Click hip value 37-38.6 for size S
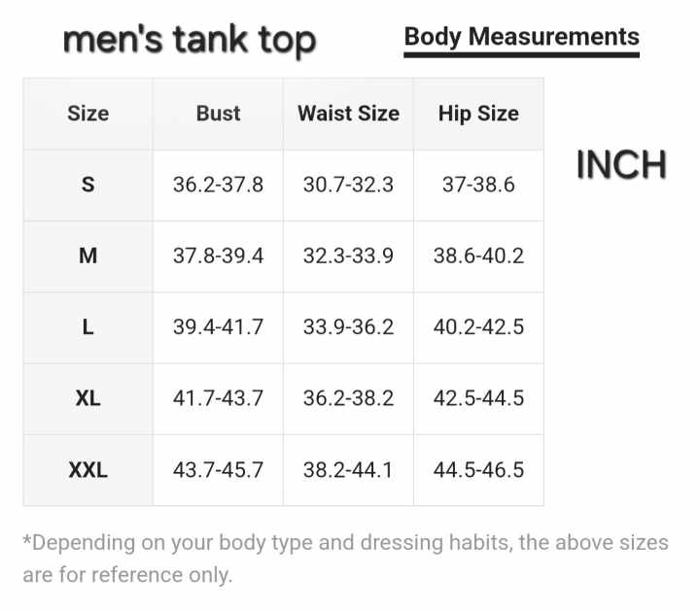Image resolution: width=700 pixels, height=612 pixels. [x=478, y=185]
